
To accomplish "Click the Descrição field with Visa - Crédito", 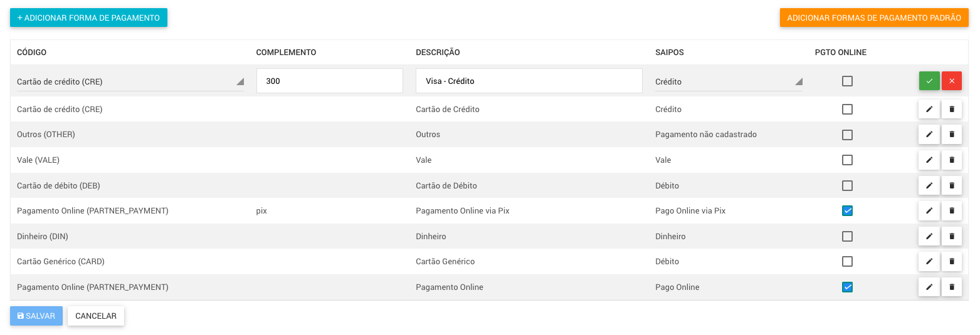I will click(529, 81).
